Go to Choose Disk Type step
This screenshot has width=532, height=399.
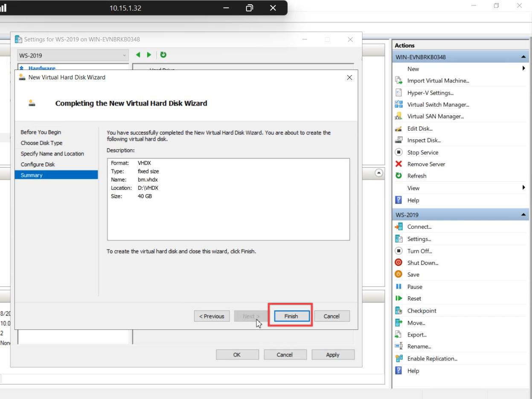[41, 143]
